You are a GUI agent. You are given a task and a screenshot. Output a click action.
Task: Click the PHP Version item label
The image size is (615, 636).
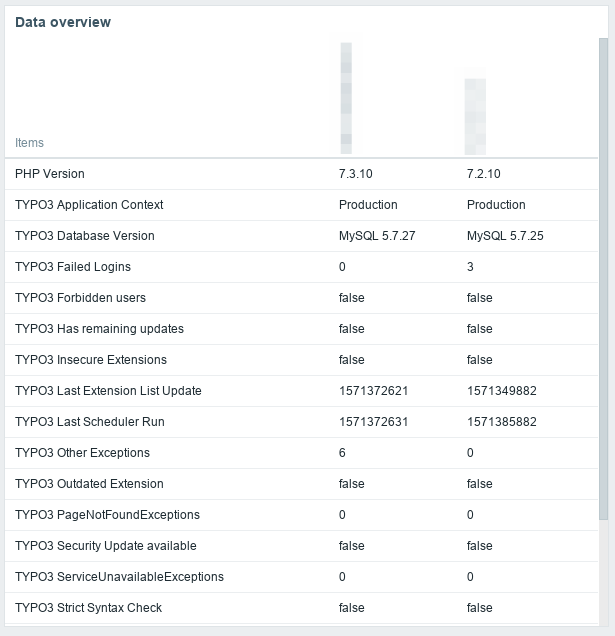click(50, 174)
